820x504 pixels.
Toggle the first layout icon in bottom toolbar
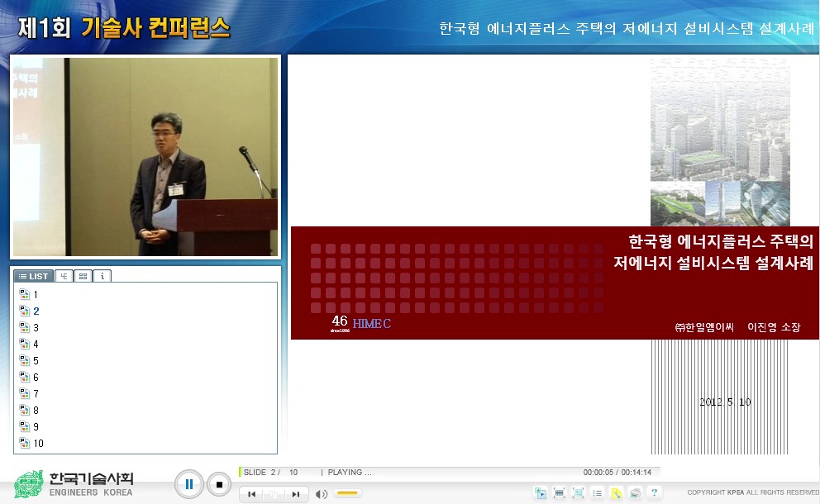pyautogui.click(x=541, y=493)
